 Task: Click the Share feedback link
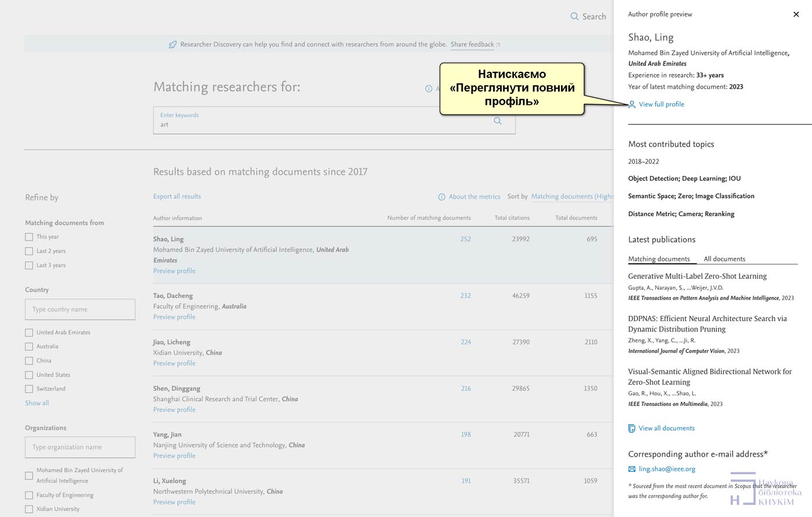(472, 45)
